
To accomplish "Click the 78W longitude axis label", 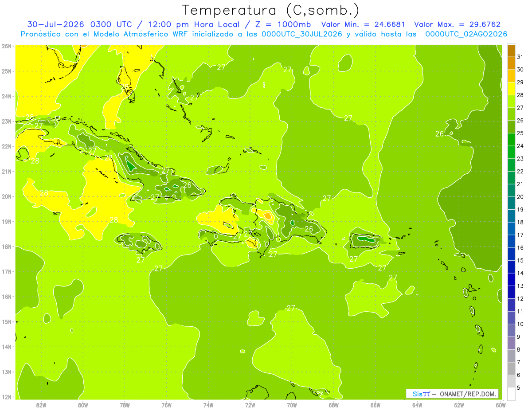I will (x=125, y=405).
